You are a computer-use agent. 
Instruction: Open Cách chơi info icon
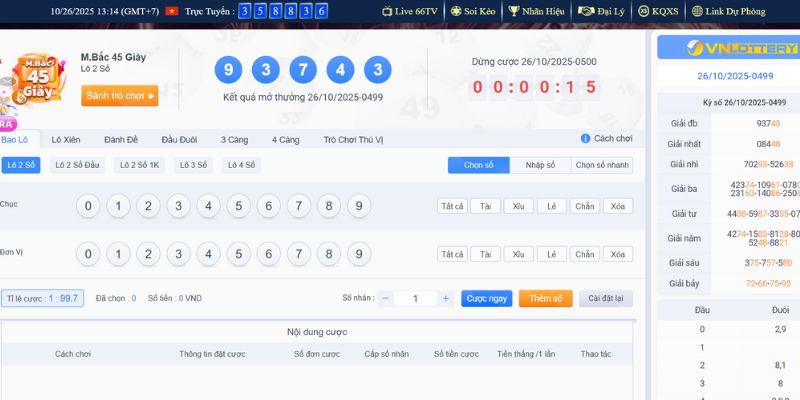point(585,138)
